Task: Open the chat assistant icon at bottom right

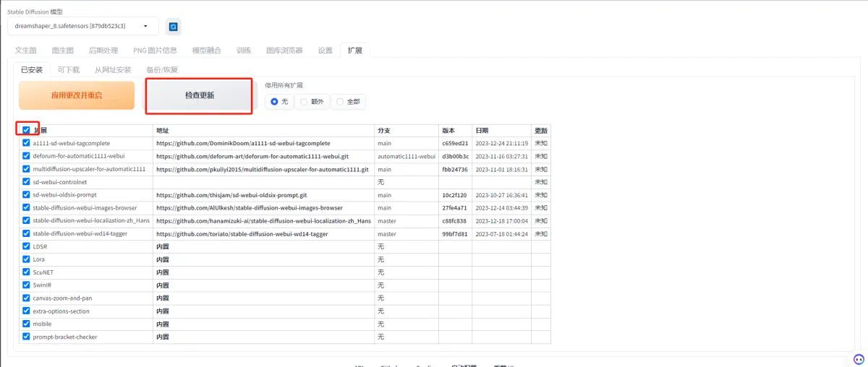Action: (x=858, y=358)
